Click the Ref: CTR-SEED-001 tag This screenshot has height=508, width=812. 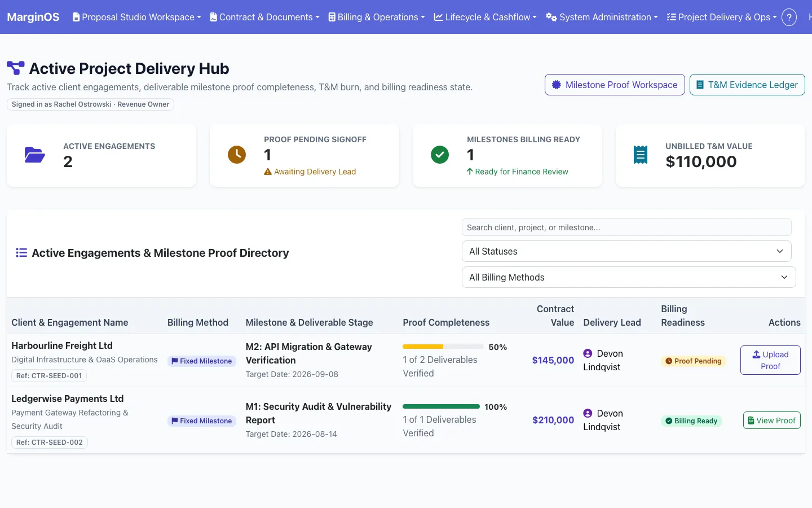pos(49,376)
